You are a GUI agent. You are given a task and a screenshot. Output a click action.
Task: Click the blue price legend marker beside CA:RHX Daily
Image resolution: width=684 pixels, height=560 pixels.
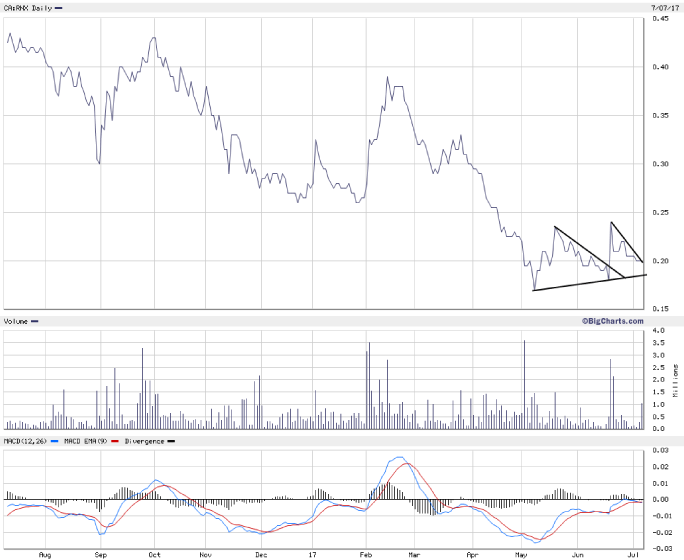click(59, 8)
